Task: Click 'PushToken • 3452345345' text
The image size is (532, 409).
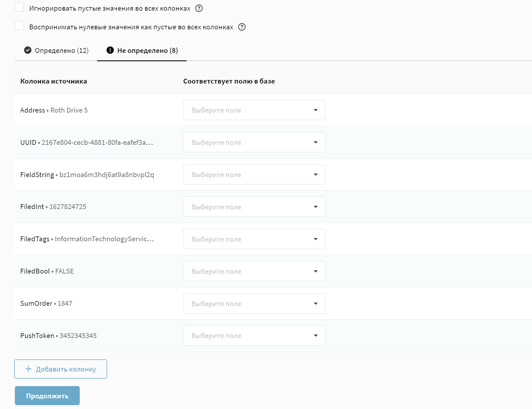Action: 58,336
